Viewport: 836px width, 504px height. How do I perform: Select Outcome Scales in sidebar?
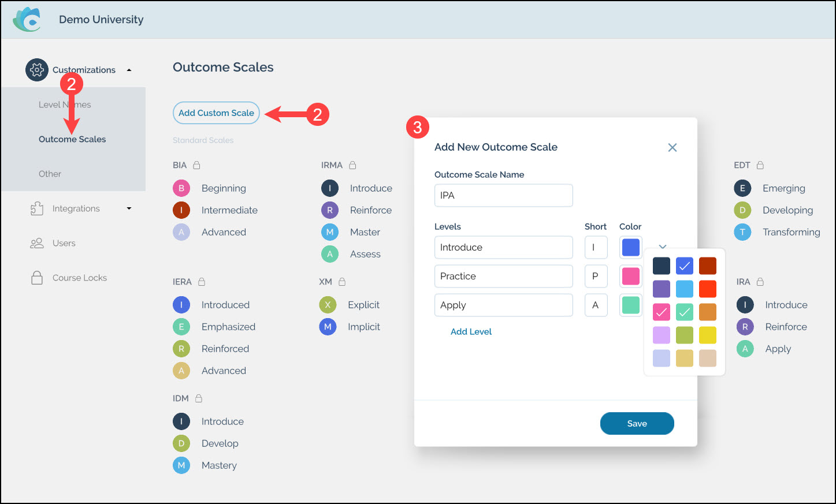72,139
